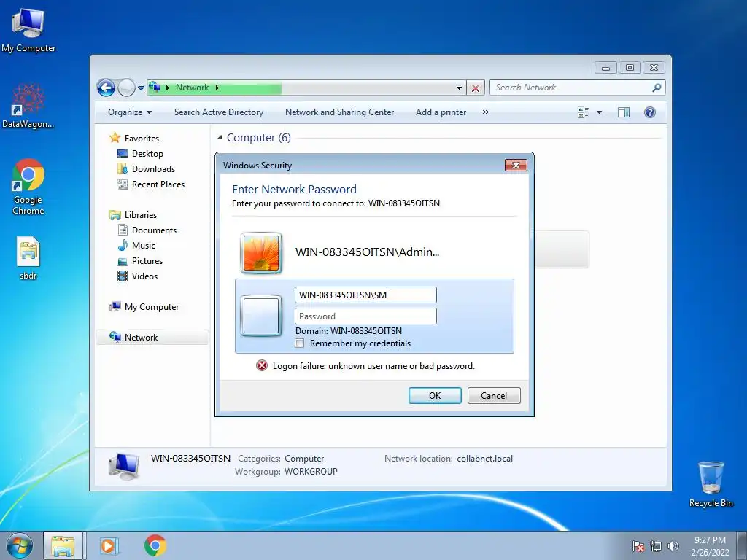This screenshot has height=560, width=747.
Task: Click OK in the password dialog
Action: pyautogui.click(x=435, y=396)
